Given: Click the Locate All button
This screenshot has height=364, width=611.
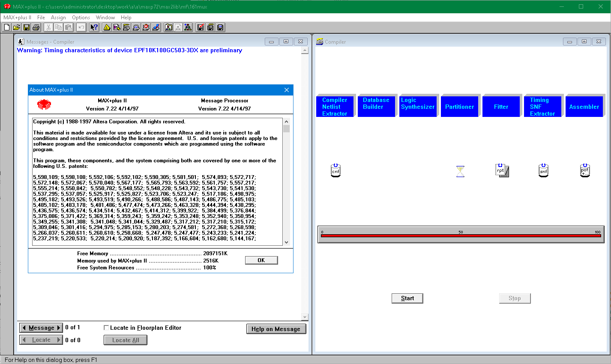Looking at the screenshot, I should point(126,340).
